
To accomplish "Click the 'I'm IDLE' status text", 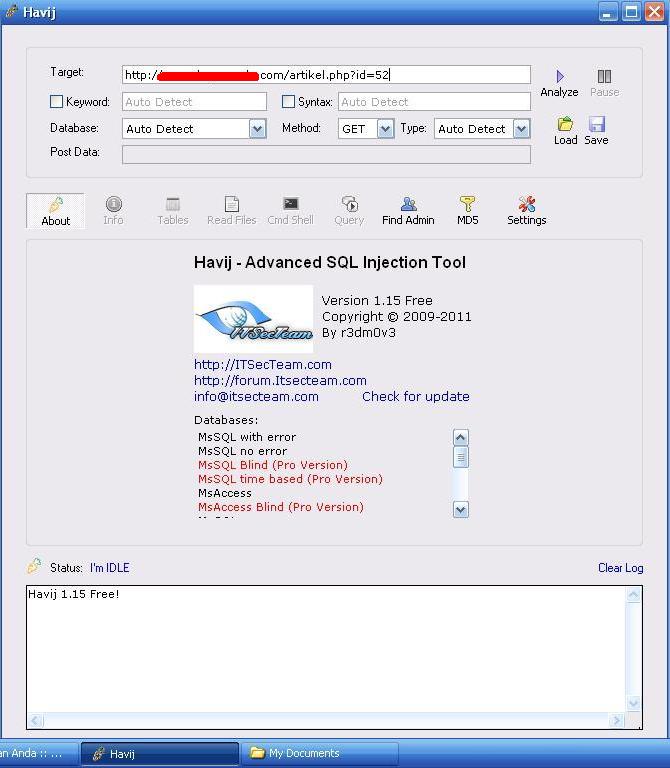I will click(110, 568).
